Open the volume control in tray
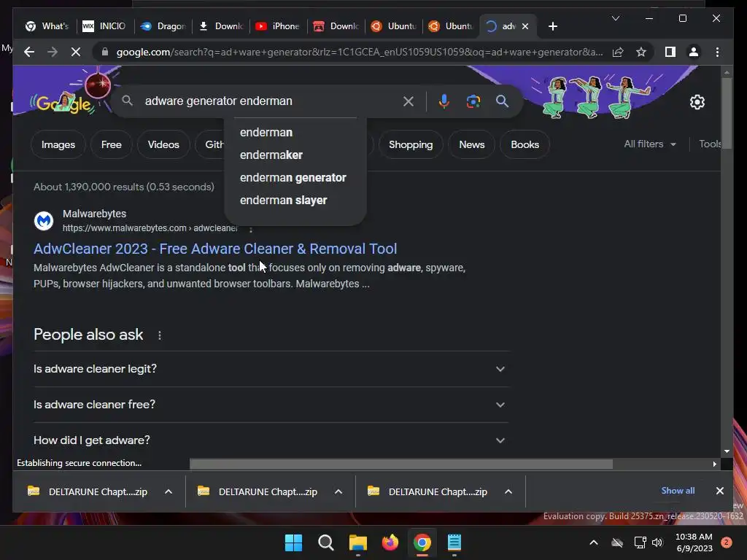The height and width of the screenshot is (560, 747). click(x=657, y=542)
